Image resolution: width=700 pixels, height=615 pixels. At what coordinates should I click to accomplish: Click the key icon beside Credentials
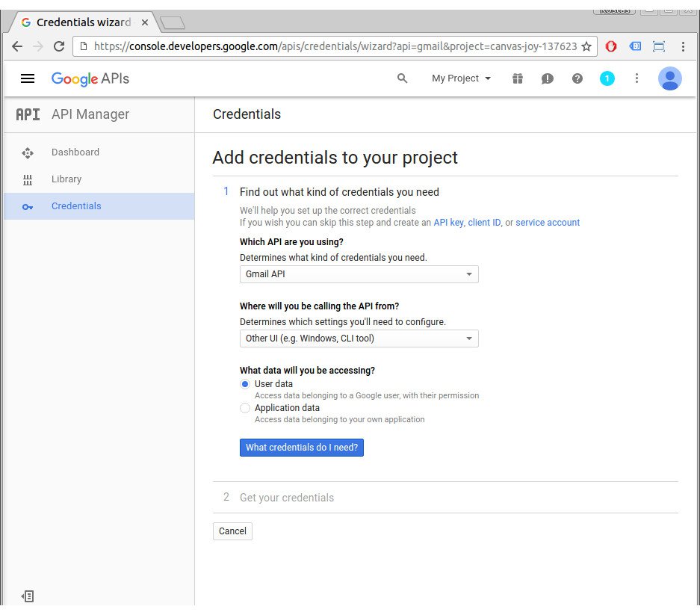click(28, 207)
